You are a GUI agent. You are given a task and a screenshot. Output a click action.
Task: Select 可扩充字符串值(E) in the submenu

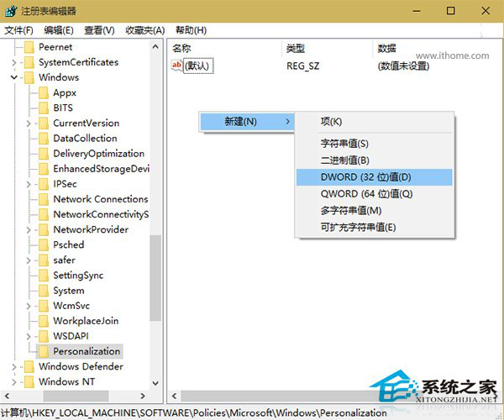[374, 228]
